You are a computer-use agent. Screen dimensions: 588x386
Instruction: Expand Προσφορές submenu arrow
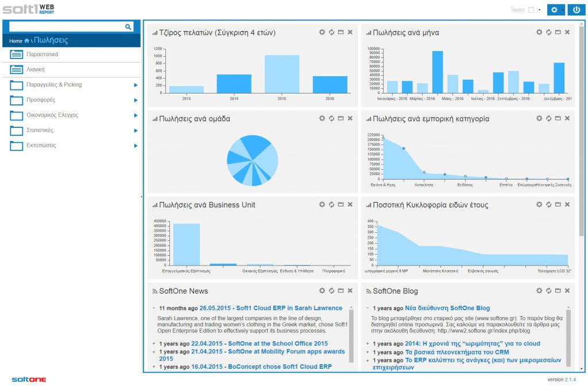[x=136, y=100]
